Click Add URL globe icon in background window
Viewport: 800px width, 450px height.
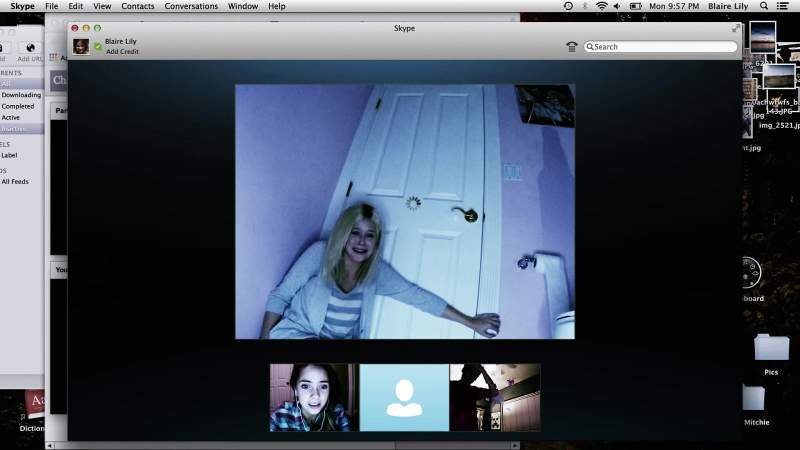pos(30,48)
